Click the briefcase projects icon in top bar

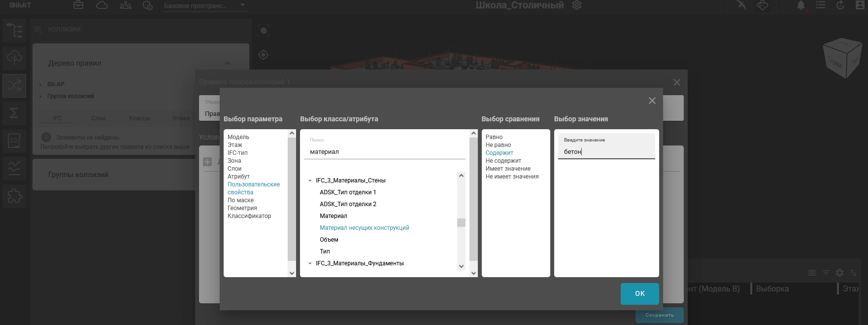click(78, 5)
